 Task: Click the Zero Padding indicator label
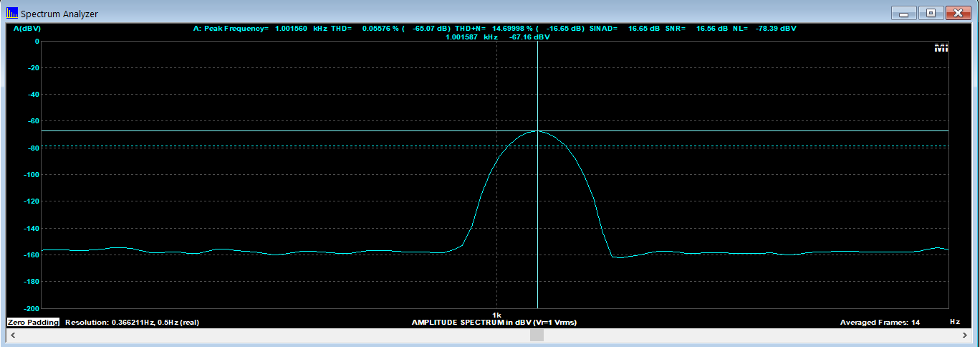34,323
